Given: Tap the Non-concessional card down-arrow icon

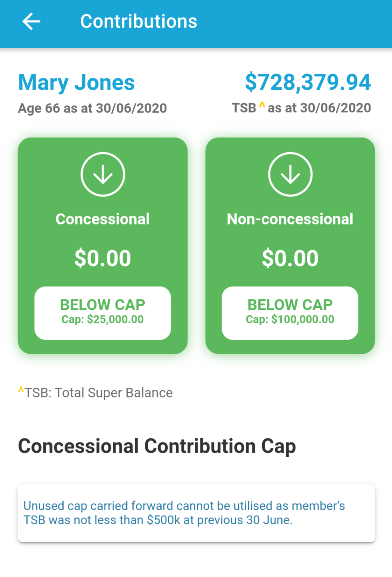Looking at the screenshot, I should click(x=290, y=174).
